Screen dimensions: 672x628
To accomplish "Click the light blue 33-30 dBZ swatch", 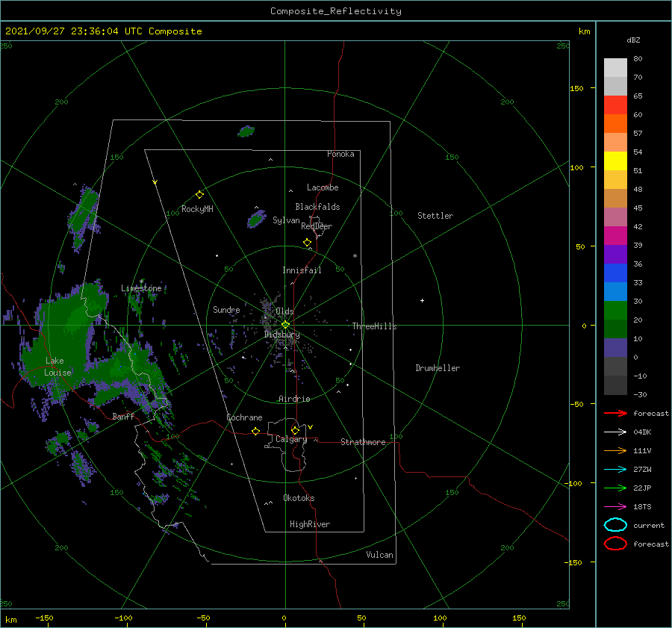I will coord(615,292).
